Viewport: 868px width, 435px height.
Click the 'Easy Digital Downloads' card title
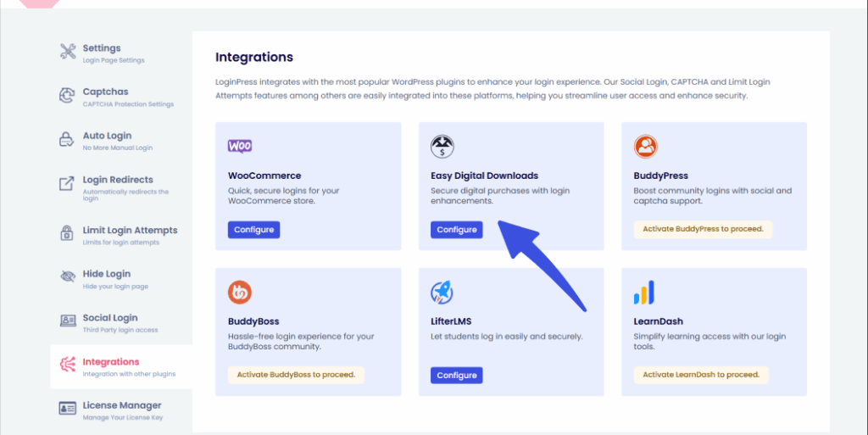[484, 176]
